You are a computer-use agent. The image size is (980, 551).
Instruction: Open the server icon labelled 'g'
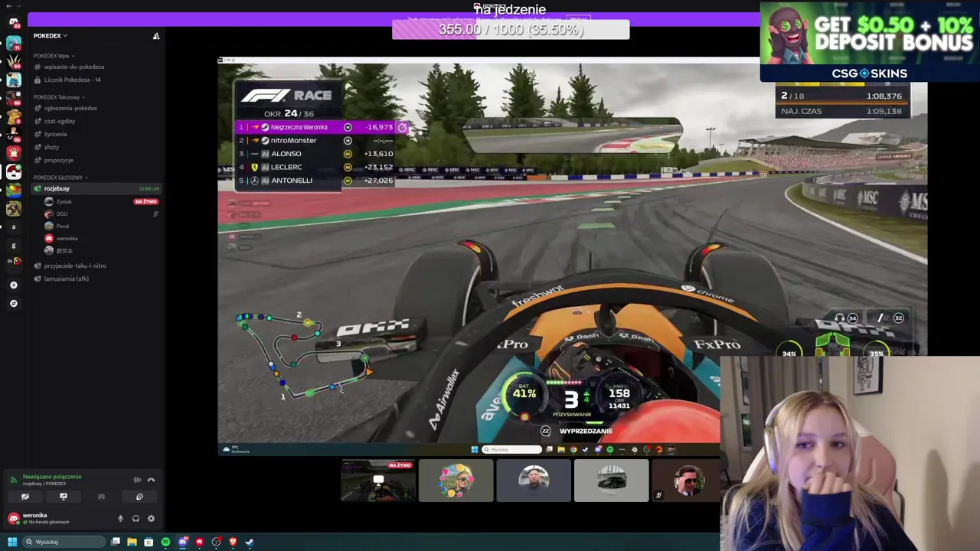13,246
